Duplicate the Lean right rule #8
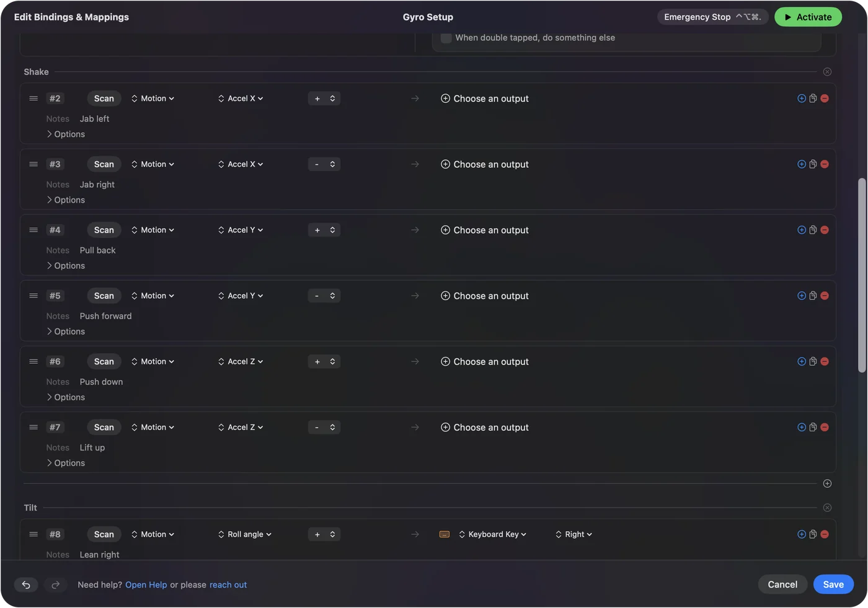Screen dimensions: 868x608 [813, 534]
